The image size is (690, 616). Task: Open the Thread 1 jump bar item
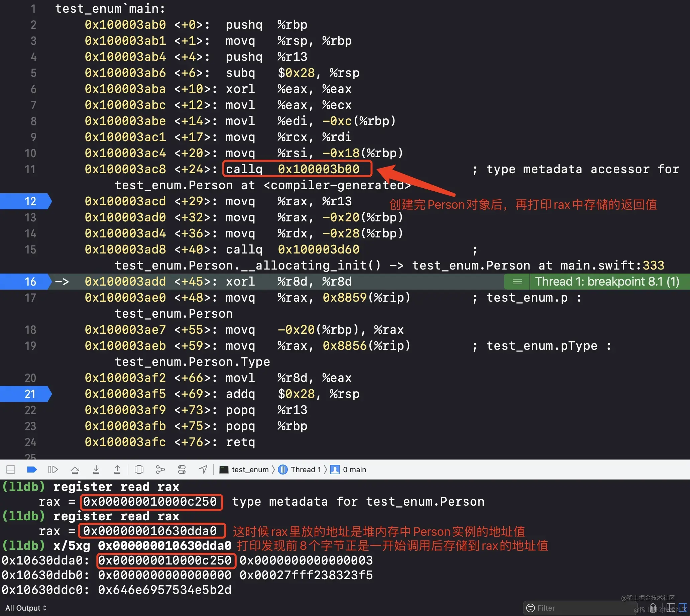[x=300, y=470]
